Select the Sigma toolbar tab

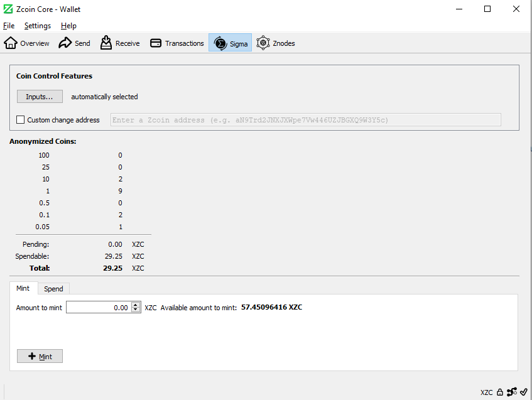pyautogui.click(x=230, y=43)
